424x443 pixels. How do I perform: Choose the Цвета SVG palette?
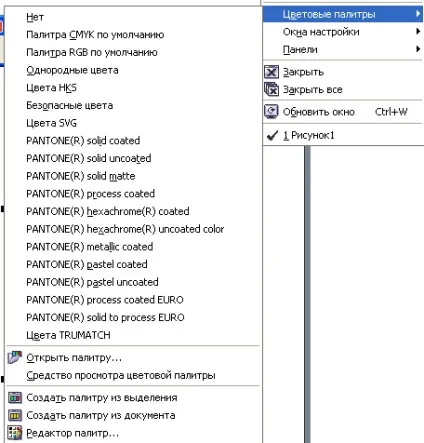133,123
